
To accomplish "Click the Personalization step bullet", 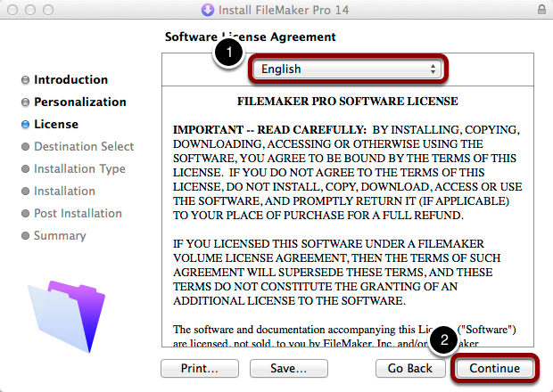I will coord(25,102).
